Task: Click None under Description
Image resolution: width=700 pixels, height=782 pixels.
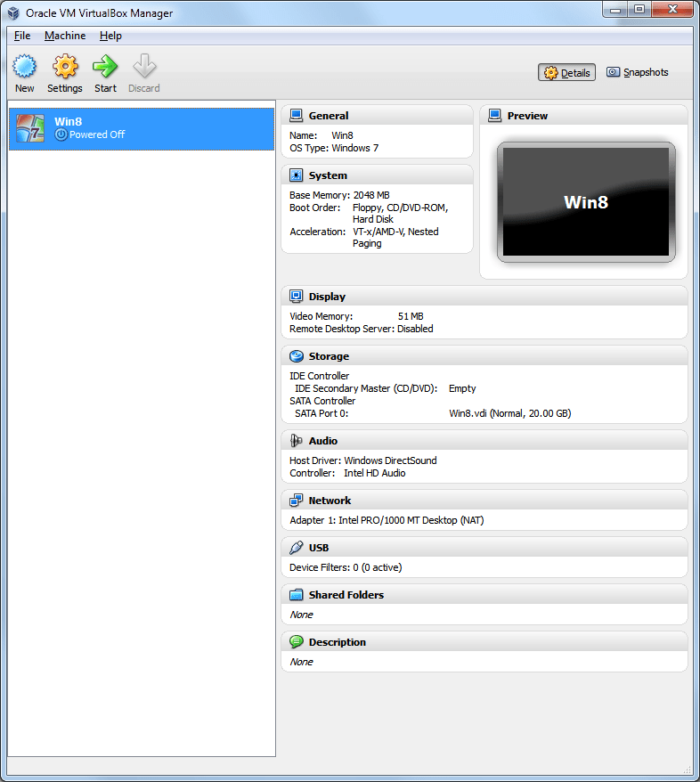Action: coord(302,662)
